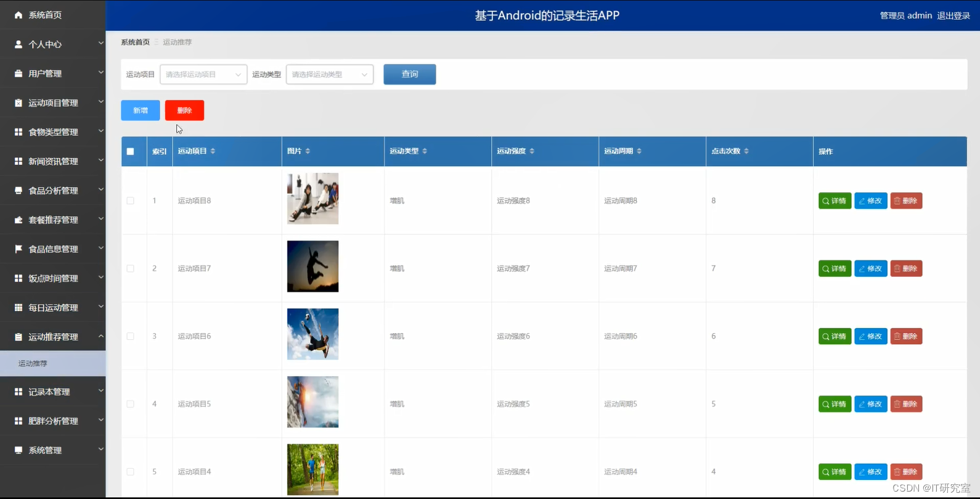Image resolution: width=980 pixels, height=499 pixels.
Task: Click the flag icon for 食品信息管理
Action: [x=18, y=249]
